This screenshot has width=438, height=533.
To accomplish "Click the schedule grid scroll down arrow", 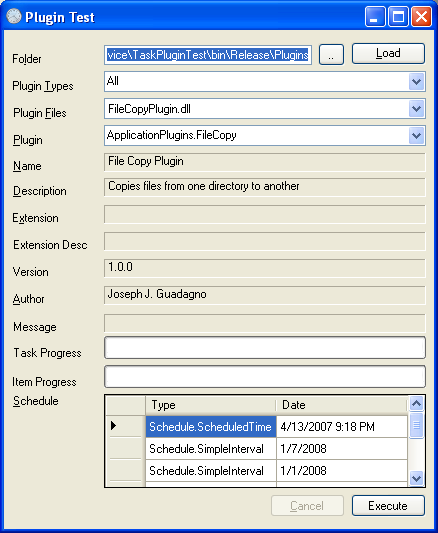I will tap(416, 478).
